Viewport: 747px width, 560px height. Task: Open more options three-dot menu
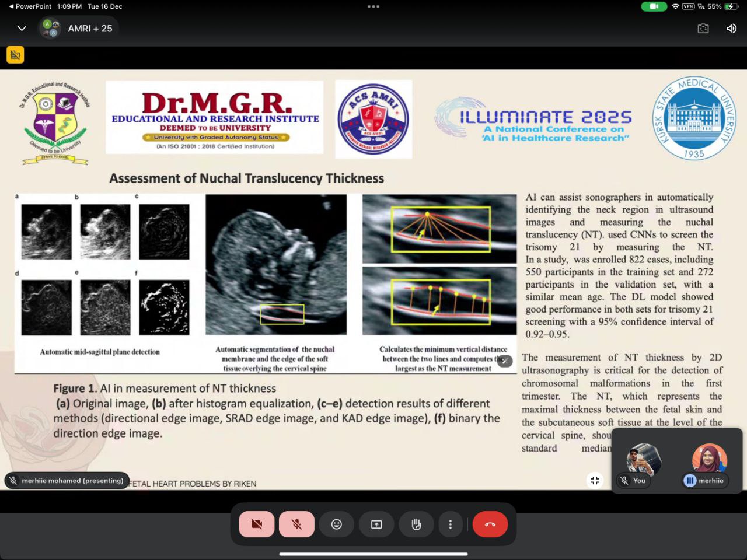[450, 524]
